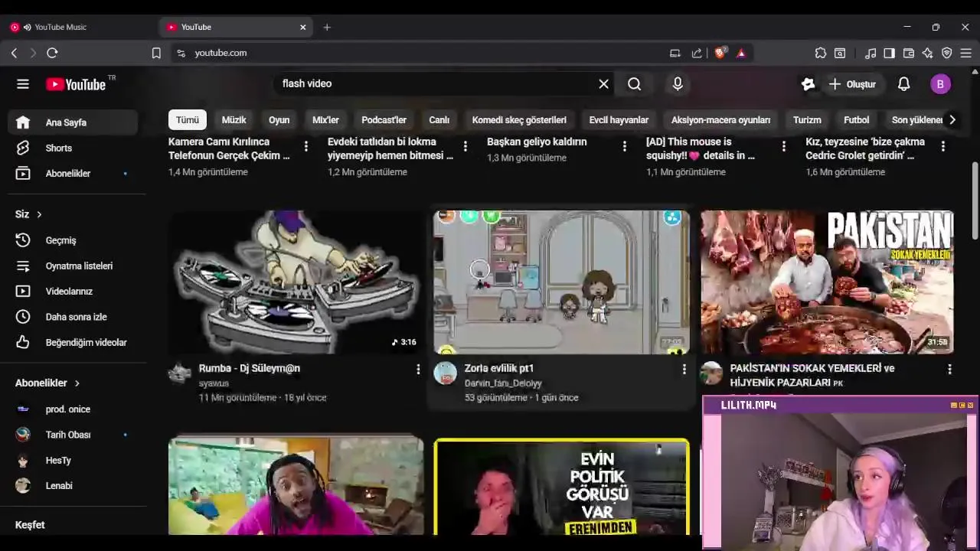Click the music note icon in the browser toolbar
980x551 pixels.
click(871, 53)
